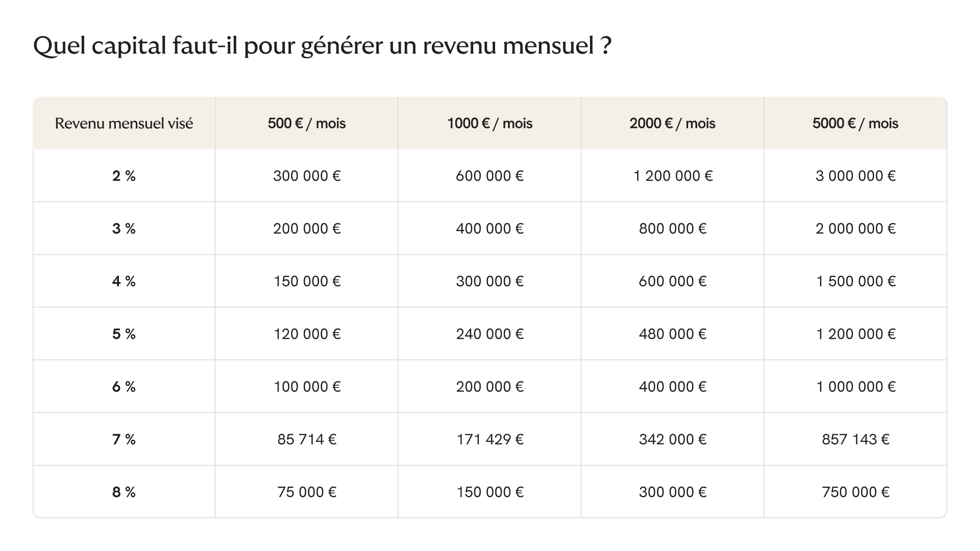Viewport: 980px width, 551px height.
Task: Click the 171 429 € cell
Action: click(x=490, y=439)
